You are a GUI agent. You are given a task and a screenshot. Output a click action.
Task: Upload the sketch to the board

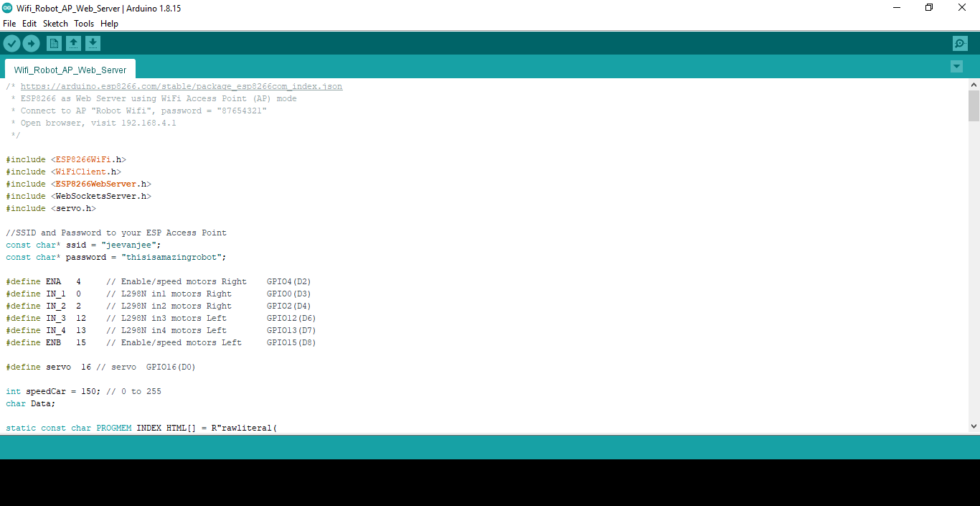pyautogui.click(x=31, y=43)
